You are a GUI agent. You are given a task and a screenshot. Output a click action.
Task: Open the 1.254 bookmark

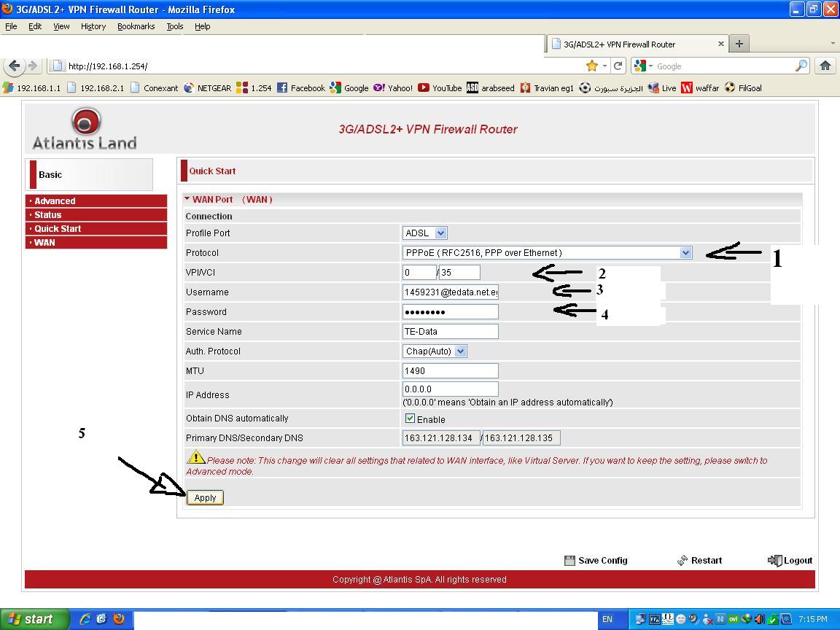(254, 87)
